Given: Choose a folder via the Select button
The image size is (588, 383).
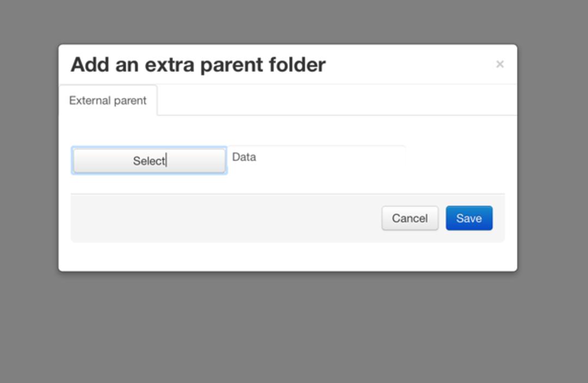Looking at the screenshot, I should [149, 161].
